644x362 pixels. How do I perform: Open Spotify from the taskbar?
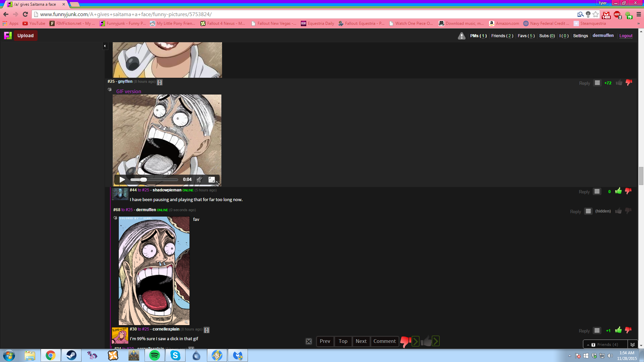(154, 355)
